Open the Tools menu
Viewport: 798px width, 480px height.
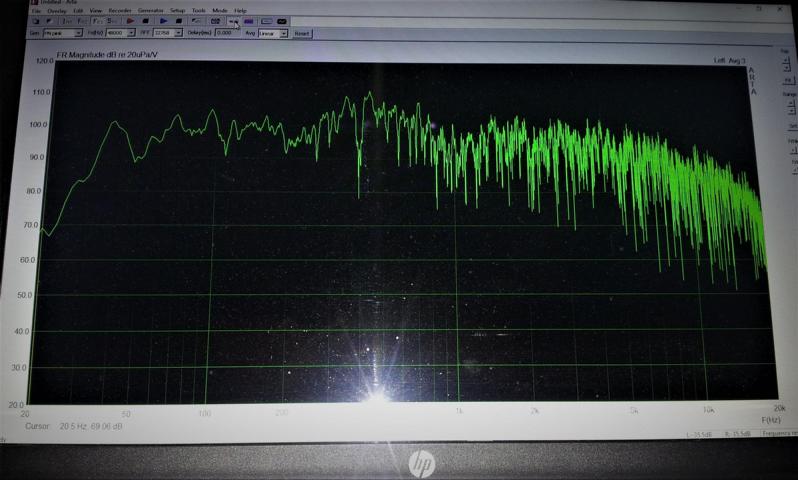(198, 11)
